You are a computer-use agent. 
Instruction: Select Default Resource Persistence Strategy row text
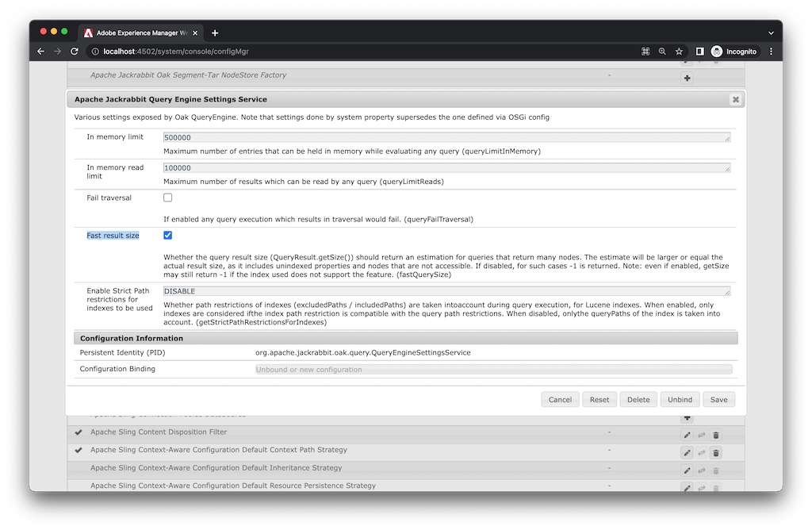click(x=233, y=486)
